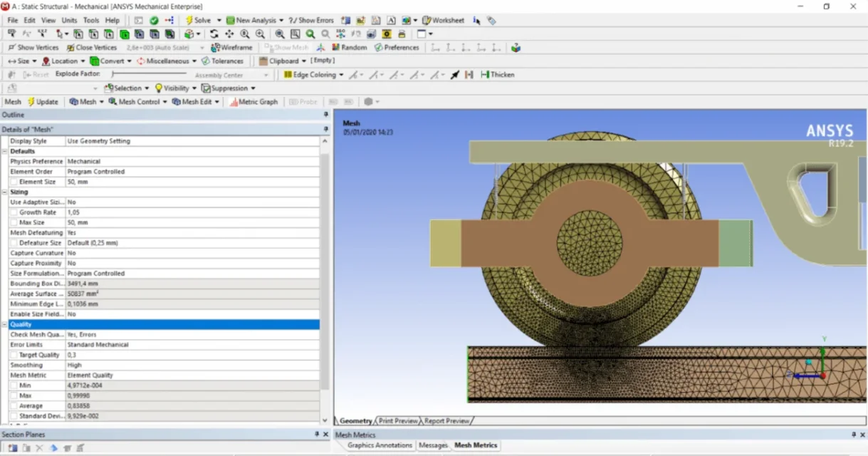Select the Pan tool icon
This screenshot has width=868, height=456.
(x=229, y=33)
